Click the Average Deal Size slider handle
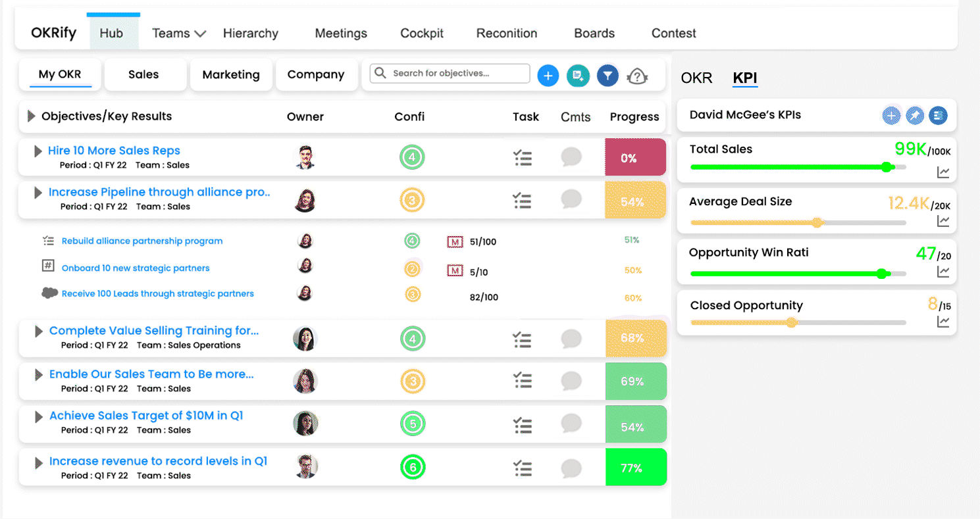980x519 pixels. tap(817, 223)
